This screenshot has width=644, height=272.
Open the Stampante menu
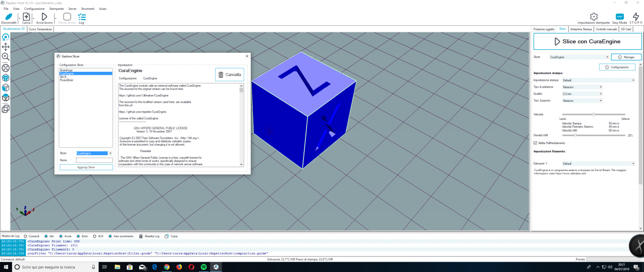click(56, 9)
